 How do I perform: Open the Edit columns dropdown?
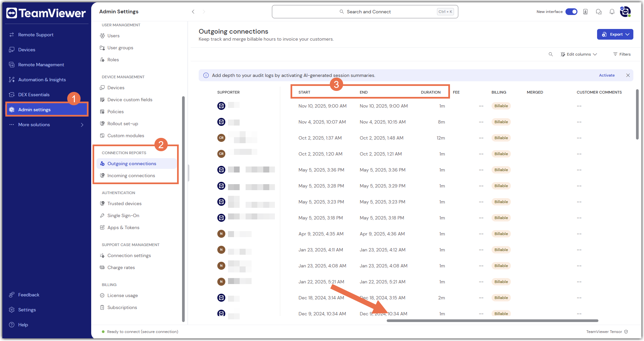point(579,54)
